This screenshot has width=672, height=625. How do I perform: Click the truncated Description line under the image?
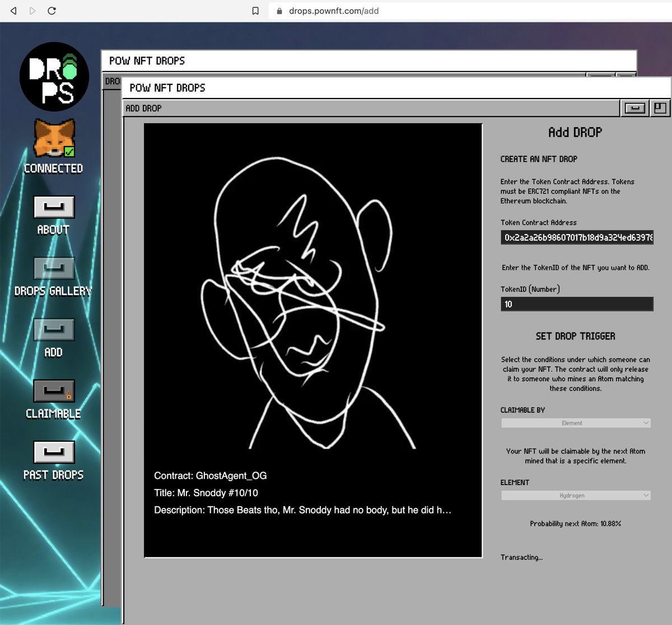pos(302,510)
